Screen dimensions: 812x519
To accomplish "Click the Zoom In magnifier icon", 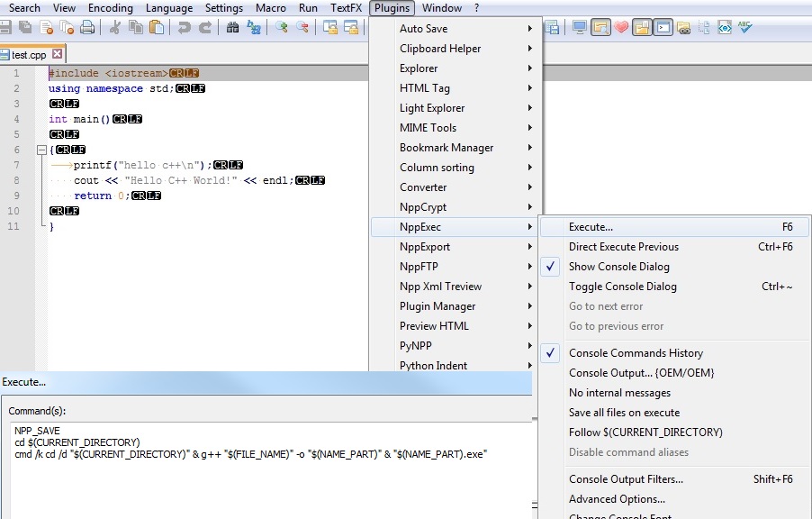I will (281, 27).
